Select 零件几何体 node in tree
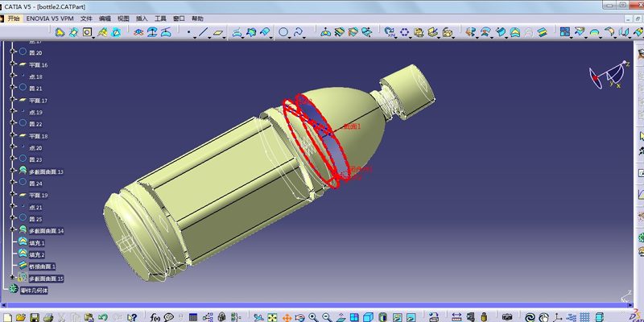The image size is (644, 322). 35,290
